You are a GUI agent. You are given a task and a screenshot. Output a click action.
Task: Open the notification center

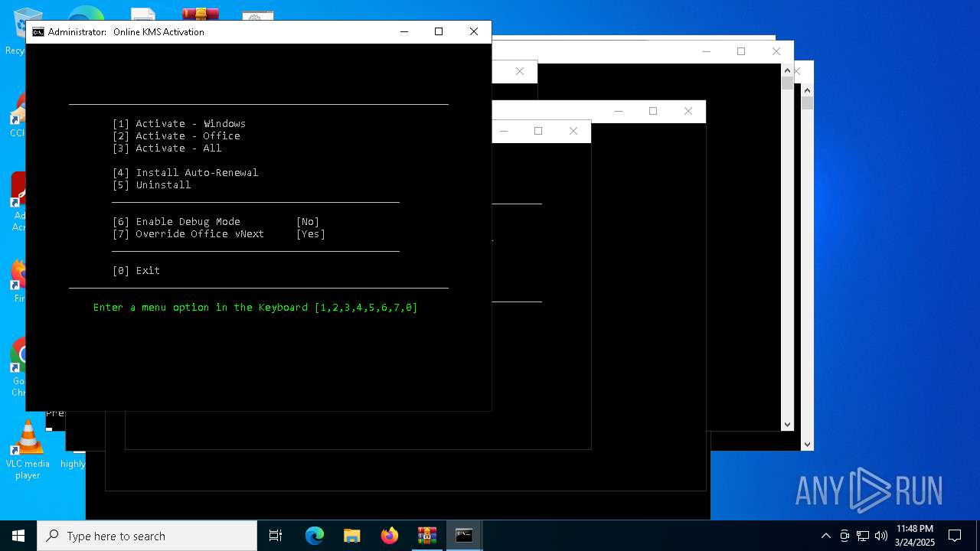click(x=955, y=536)
